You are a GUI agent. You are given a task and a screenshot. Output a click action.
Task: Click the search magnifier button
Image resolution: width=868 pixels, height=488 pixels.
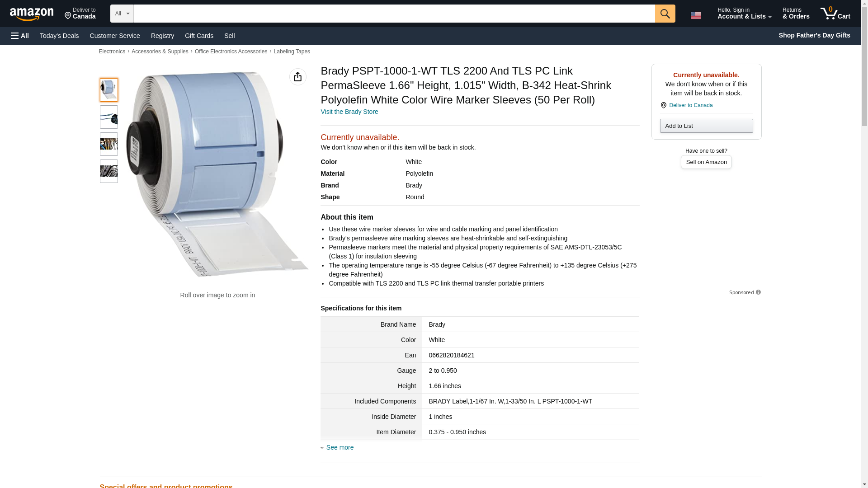coord(665,14)
